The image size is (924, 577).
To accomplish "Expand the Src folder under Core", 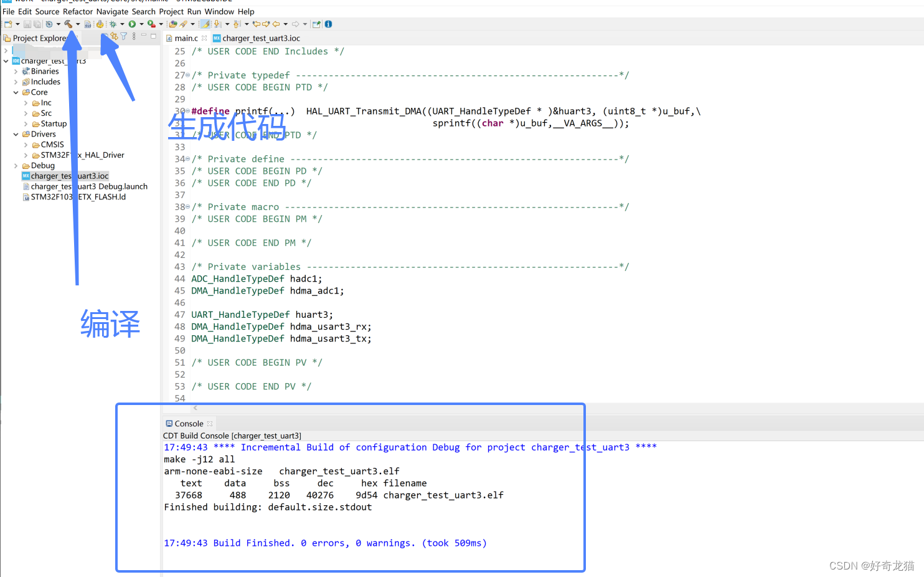I will (26, 113).
